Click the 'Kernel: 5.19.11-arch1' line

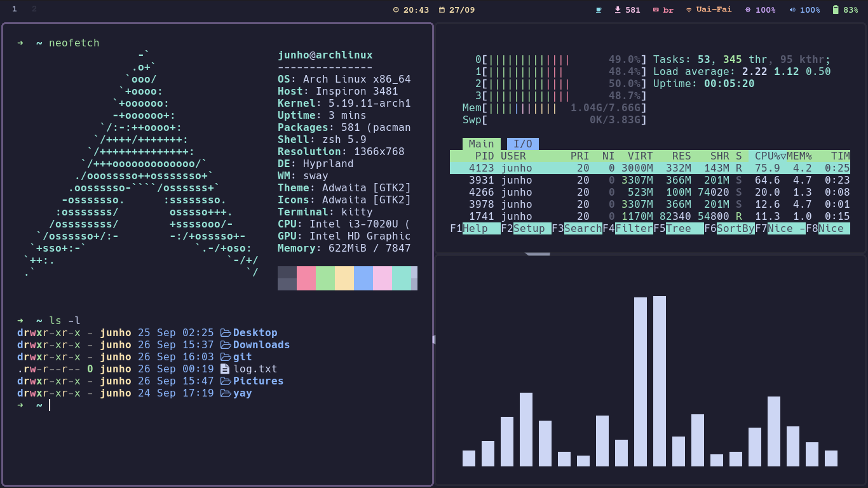click(344, 104)
